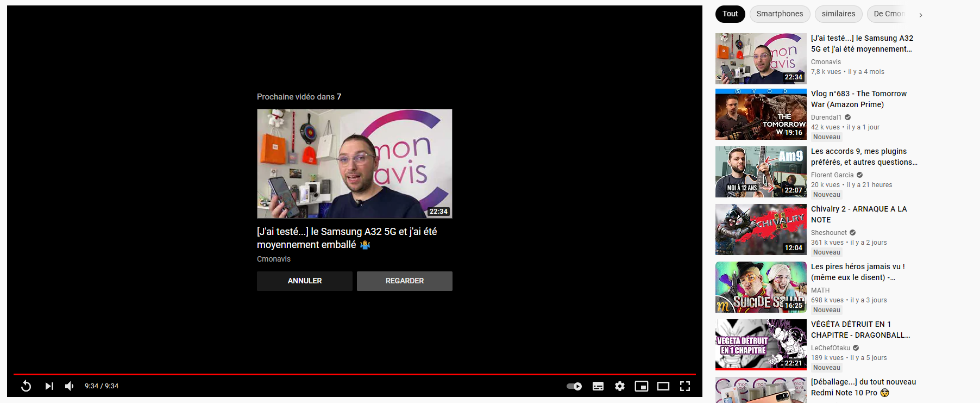
Task: Click the REGARDER button
Action: [404, 281]
